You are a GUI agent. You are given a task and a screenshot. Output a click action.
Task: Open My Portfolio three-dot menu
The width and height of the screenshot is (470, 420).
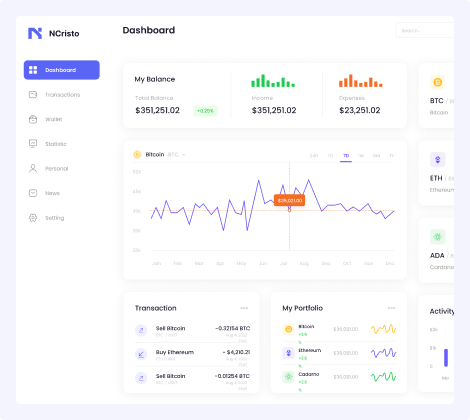391,308
